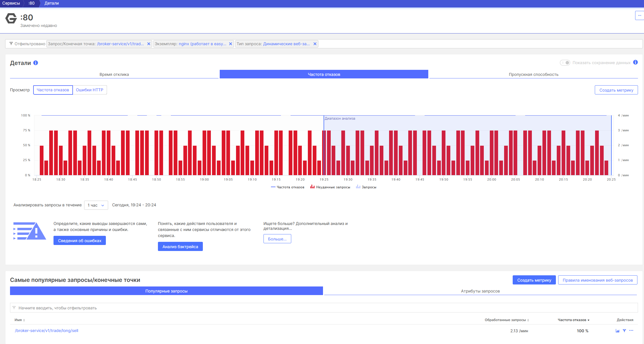Open the 1 час analysis period dropdown
The image size is (644, 344).
[x=96, y=205]
